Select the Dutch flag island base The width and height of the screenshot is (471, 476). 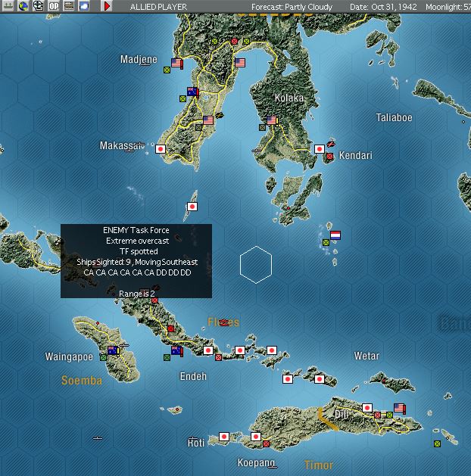click(x=335, y=235)
